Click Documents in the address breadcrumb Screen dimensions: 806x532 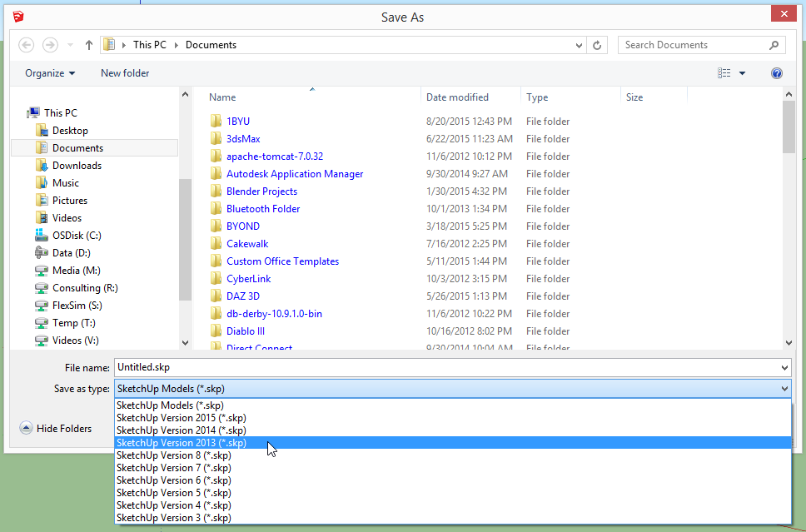click(211, 45)
